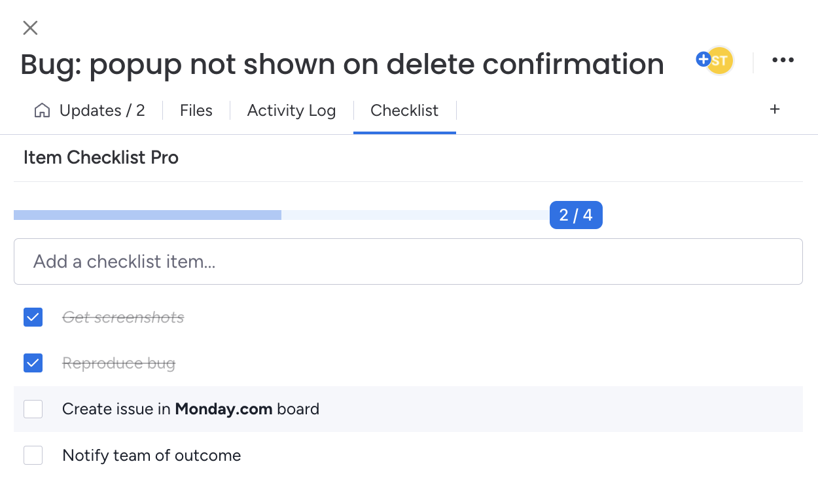Add a new view with the plus icon
The image size is (818, 504).
click(x=775, y=109)
